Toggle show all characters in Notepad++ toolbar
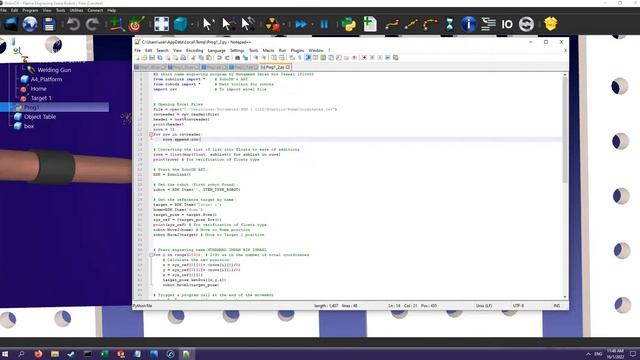 (300, 58)
